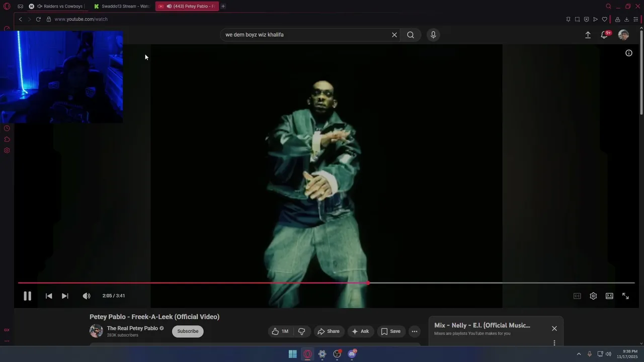Open sidebar history clock icon

tap(7, 128)
